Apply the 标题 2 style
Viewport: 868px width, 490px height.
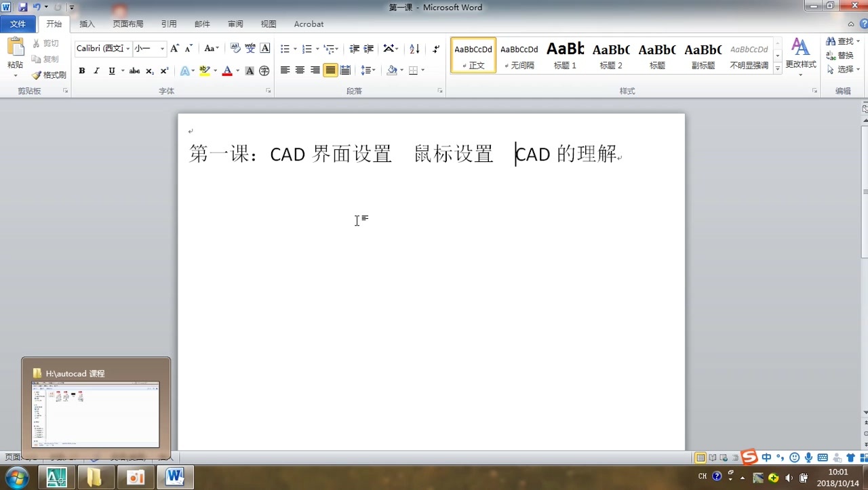tap(611, 55)
